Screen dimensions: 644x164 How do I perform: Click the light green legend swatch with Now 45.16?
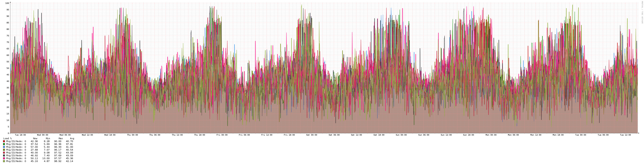[x=4, y=161]
